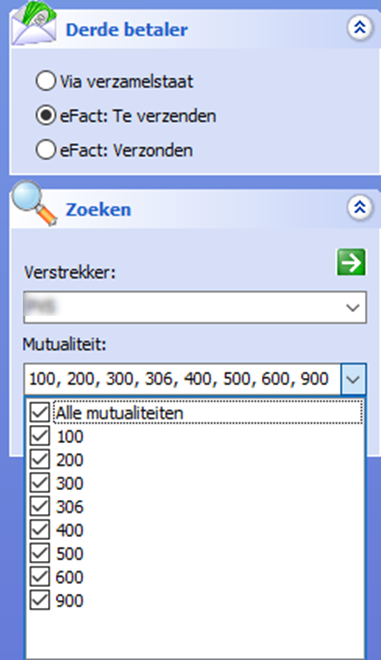Uncheck mutualiteit 100 checkbox
This screenshot has width=381, height=660.
pos(40,436)
